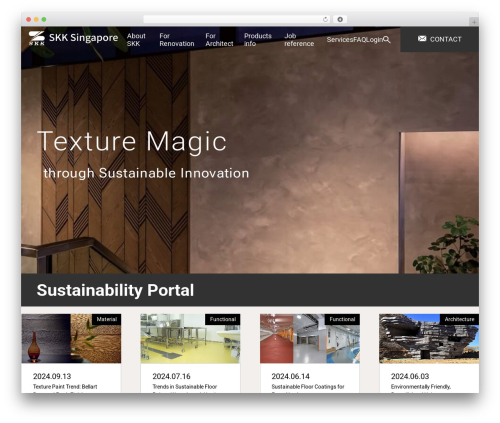Image resolution: width=500 pixels, height=423 pixels.
Task: Go to the Services page
Action: [340, 40]
